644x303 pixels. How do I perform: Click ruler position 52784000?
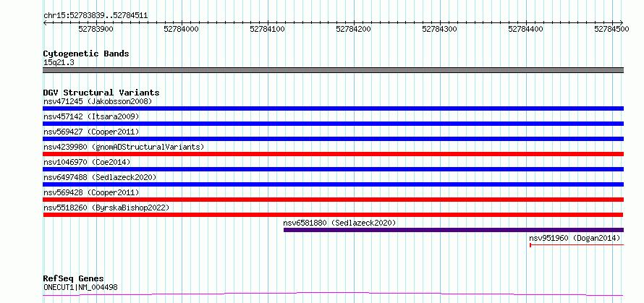[182, 29]
